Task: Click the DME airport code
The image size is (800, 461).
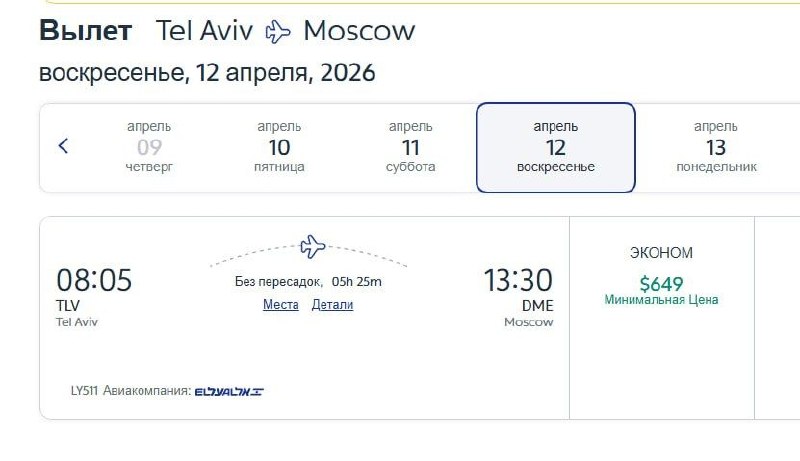Action: point(536,306)
